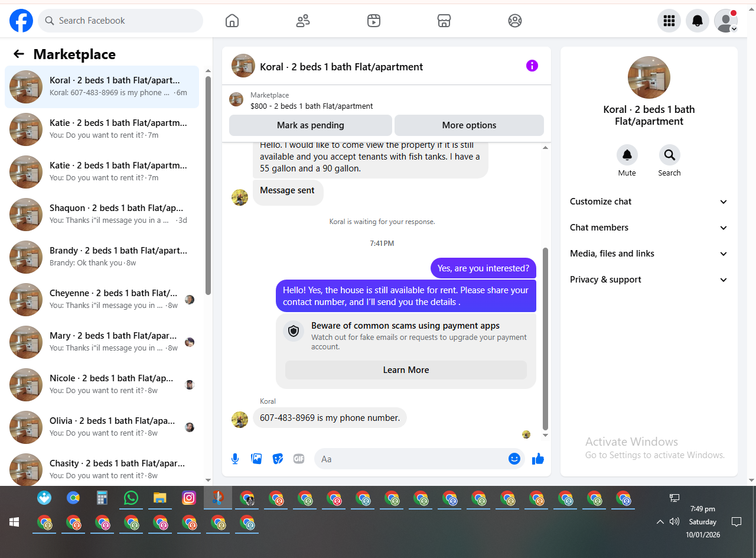The height and width of the screenshot is (558, 756).
Task: Click the Search Facebook field
Action: click(x=120, y=21)
